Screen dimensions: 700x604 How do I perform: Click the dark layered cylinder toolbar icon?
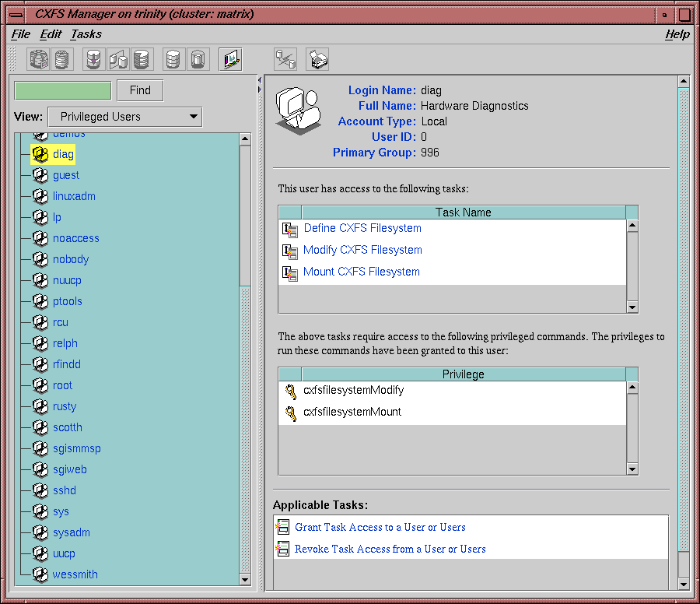[x=142, y=59]
